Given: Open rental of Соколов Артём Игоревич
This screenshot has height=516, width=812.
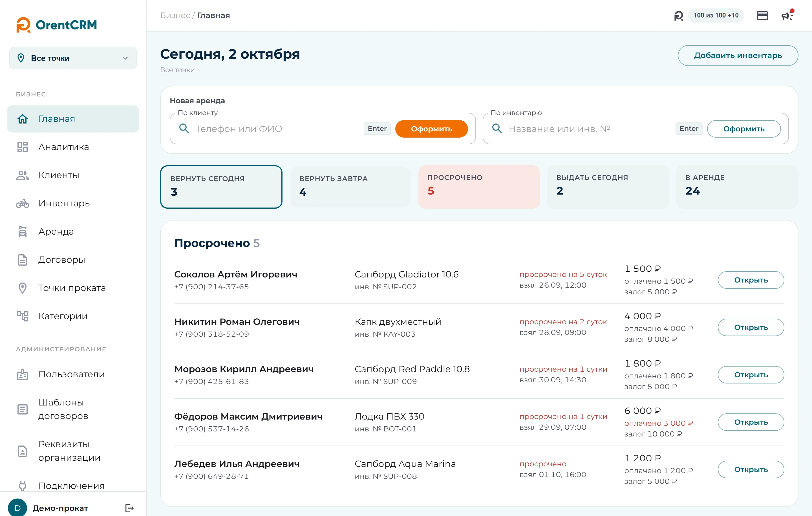Looking at the screenshot, I should pyautogui.click(x=751, y=280).
